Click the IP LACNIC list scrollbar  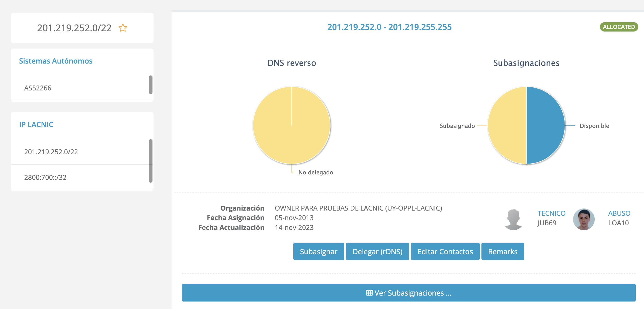150,161
